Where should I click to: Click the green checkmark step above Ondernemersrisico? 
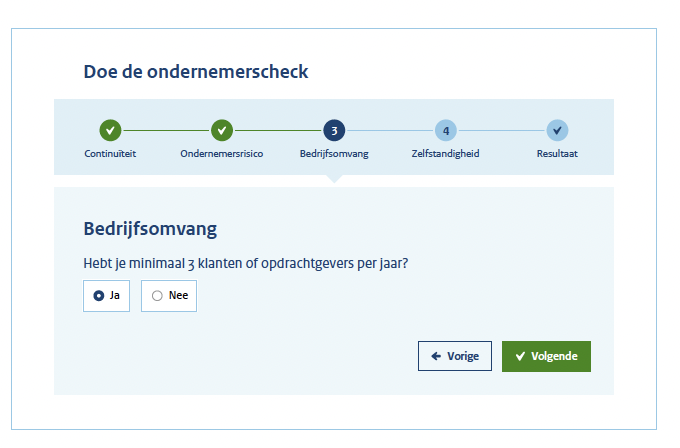pos(222,130)
